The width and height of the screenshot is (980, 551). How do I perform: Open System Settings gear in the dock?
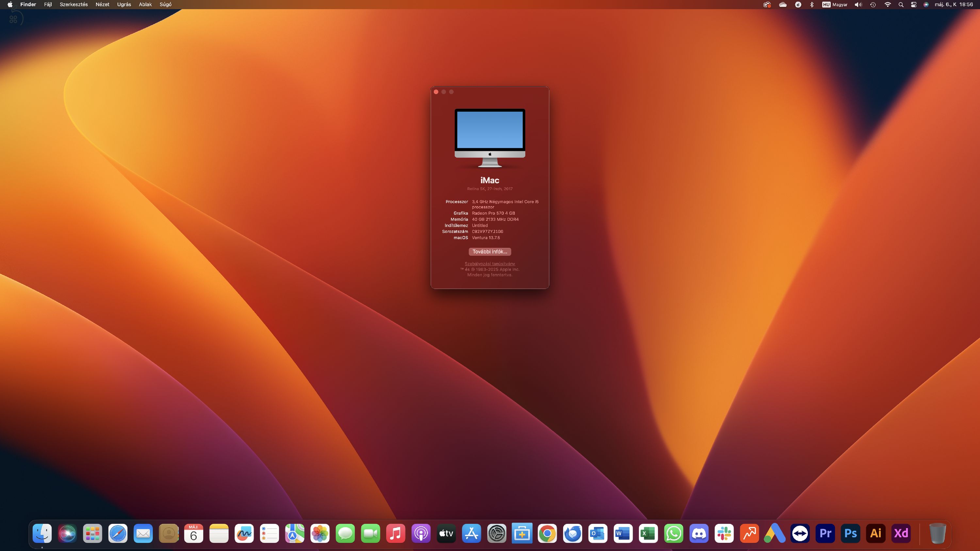pos(497,533)
